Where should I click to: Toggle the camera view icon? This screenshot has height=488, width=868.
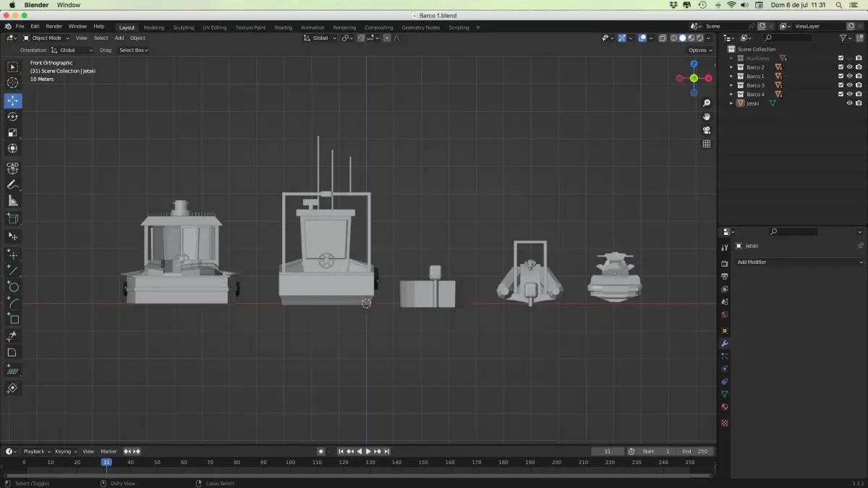707,130
